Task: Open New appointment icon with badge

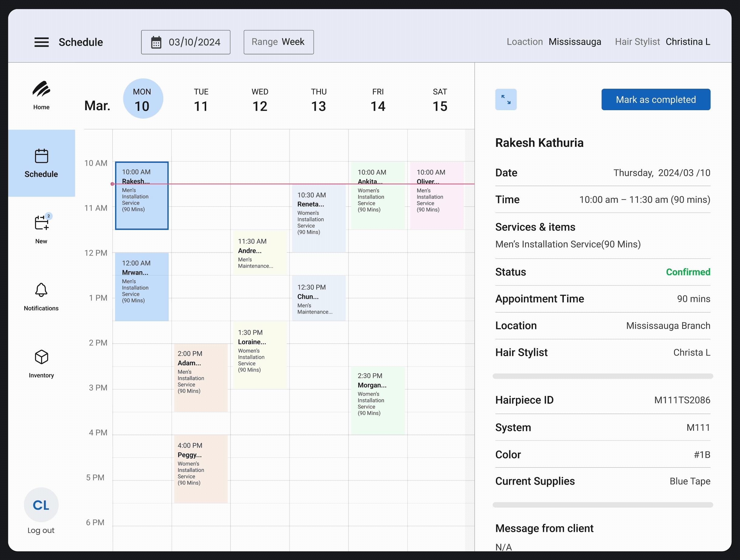Action: coord(42,223)
